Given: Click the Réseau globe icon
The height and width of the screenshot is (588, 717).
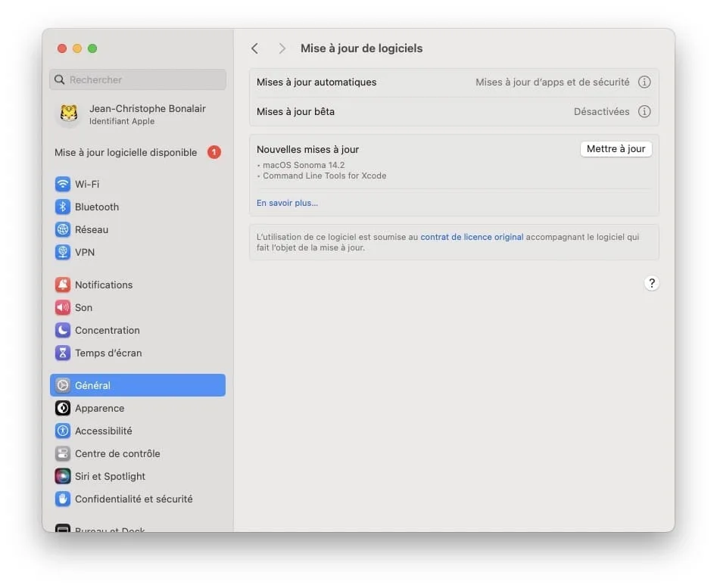Looking at the screenshot, I should [62, 229].
